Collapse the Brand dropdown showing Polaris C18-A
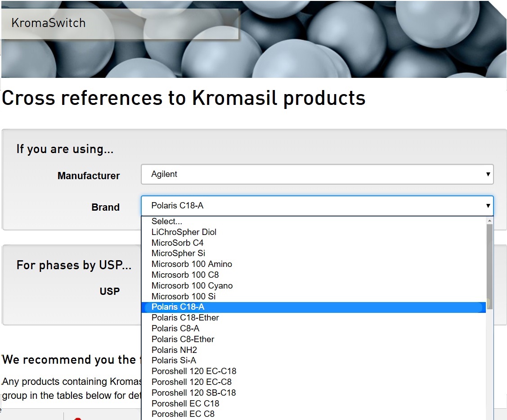Viewport: 507px width, 420px height. coord(317,206)
